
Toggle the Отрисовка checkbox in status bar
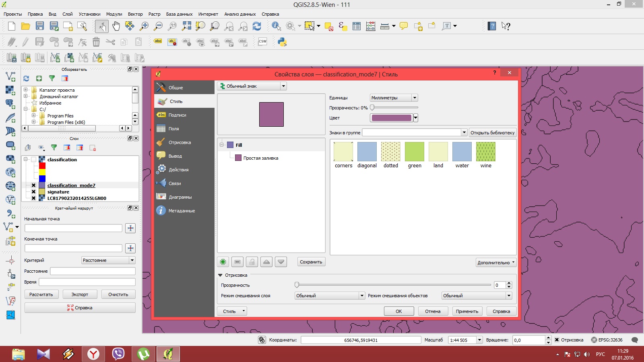pyautogui.click(x=557, y=340)
